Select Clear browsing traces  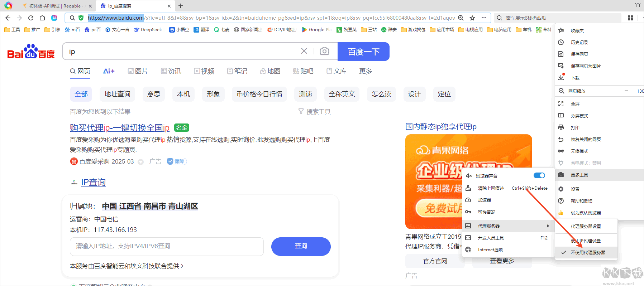pyautogui.click(x=509, y=188)
